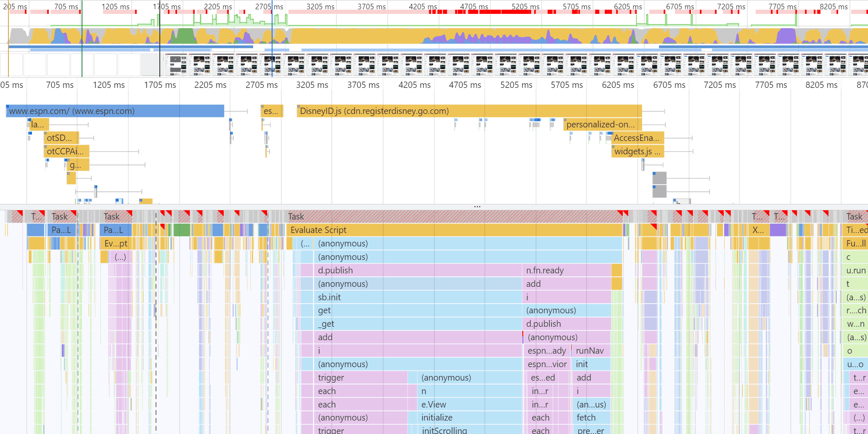Select the AccessEna... network request

click(x=638, y=138)
